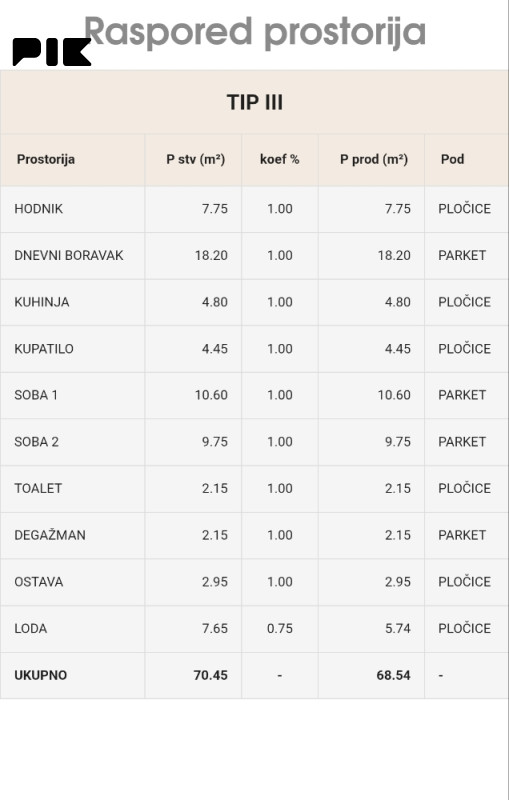
Task: Click the TOALET row label
Action: tap(38, 488)
